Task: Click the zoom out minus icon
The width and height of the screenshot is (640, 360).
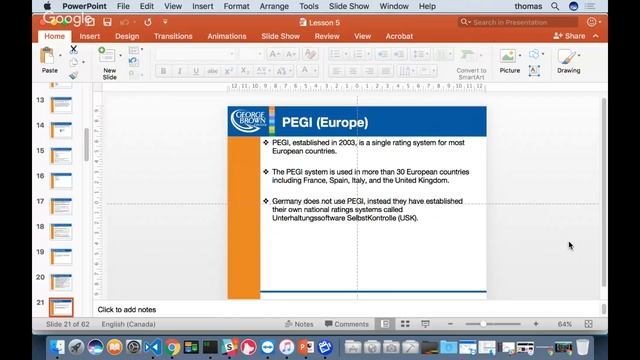Action: [450, 324]
